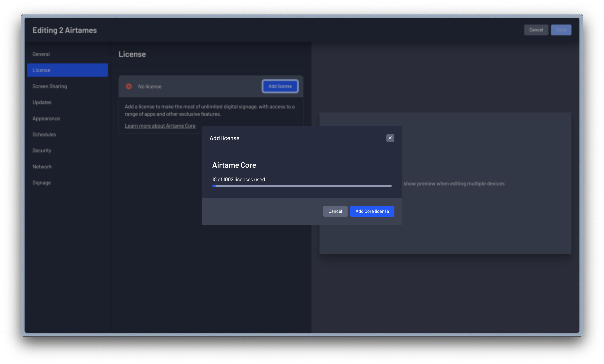Click Cancel in the editing header
This screenshot has width=604, height=364.
click(536, 30)
